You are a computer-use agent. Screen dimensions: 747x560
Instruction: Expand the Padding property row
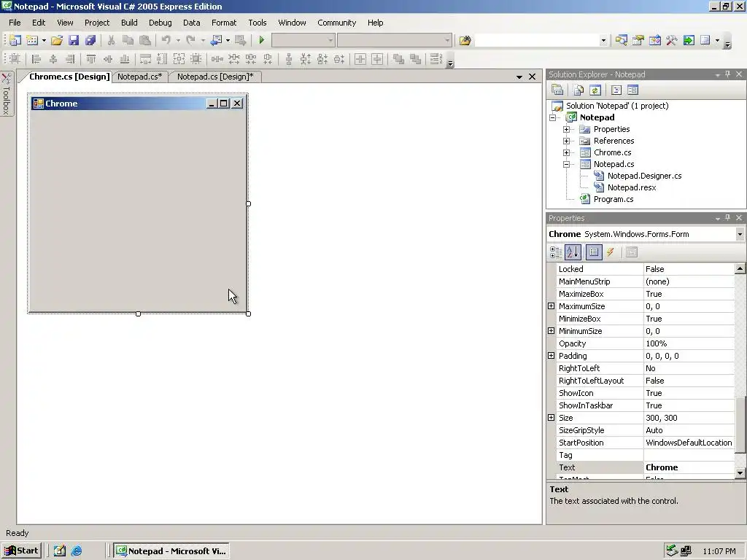tap(551, 356)
